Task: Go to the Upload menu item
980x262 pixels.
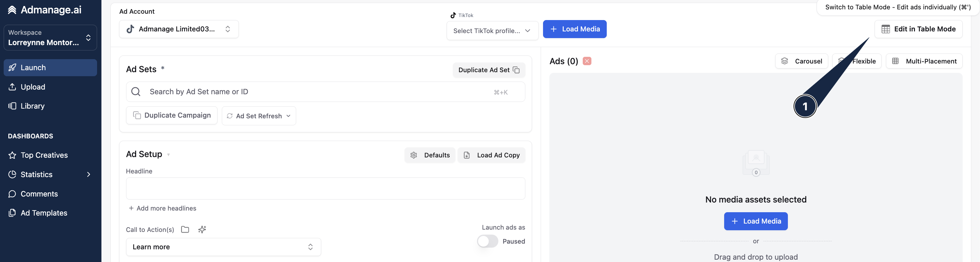Action: [50, 87]
